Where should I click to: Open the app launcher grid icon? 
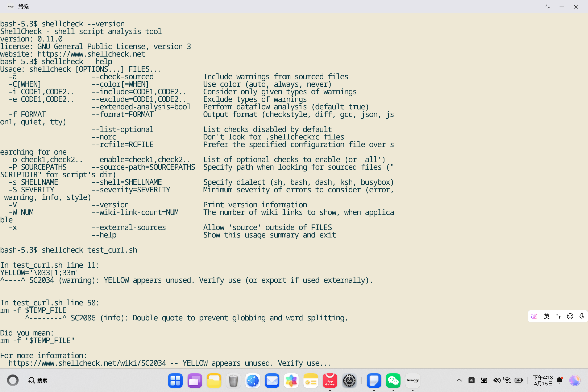pos(175,380)
